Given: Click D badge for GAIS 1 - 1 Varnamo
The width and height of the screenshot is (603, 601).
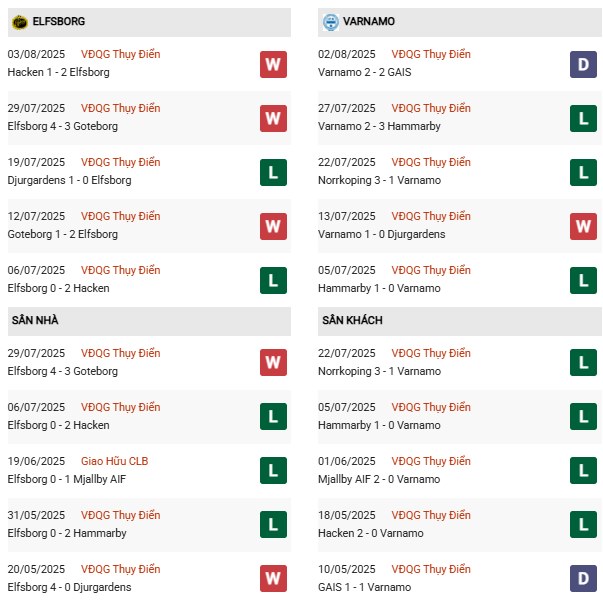Looking at the screenshot, I should tap(584, 579).
